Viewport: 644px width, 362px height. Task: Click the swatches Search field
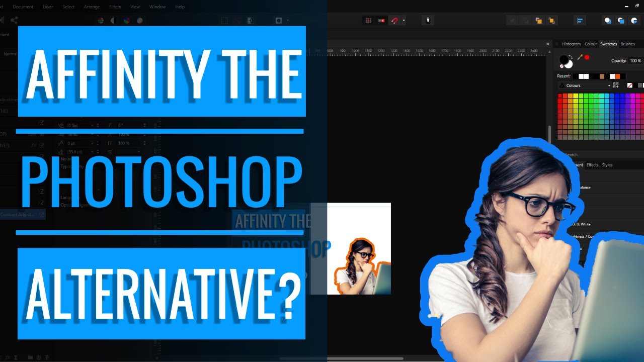pyautogui.click(x=603, y=155)
